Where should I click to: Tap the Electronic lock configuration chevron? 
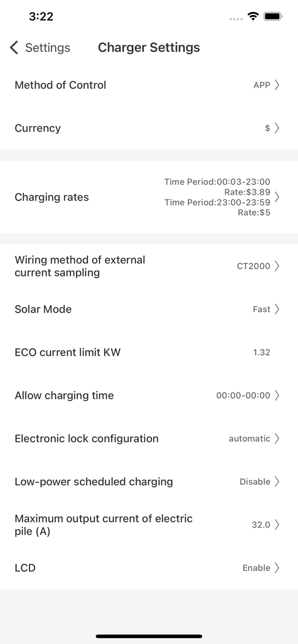(x=277, y=438)
